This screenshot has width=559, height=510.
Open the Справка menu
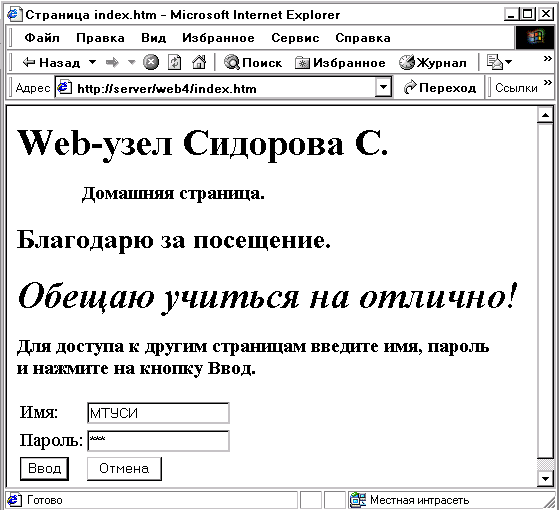[x=363, y=38]
